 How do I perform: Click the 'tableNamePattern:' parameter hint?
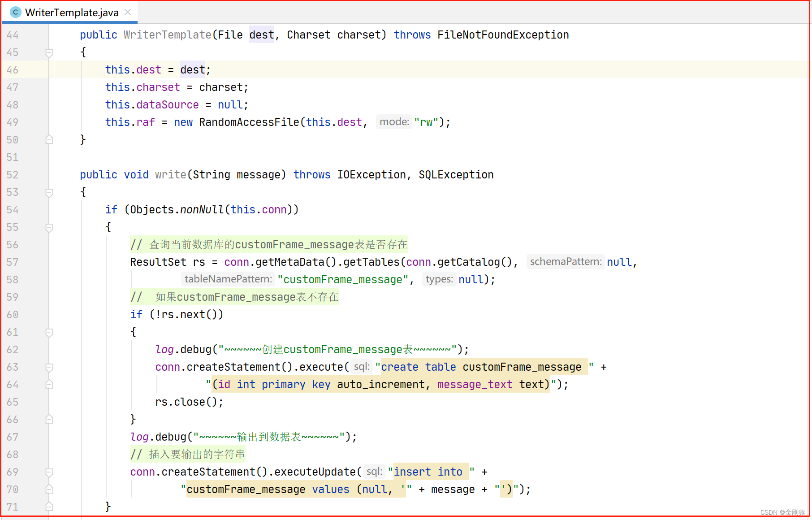tap(228, 279)
